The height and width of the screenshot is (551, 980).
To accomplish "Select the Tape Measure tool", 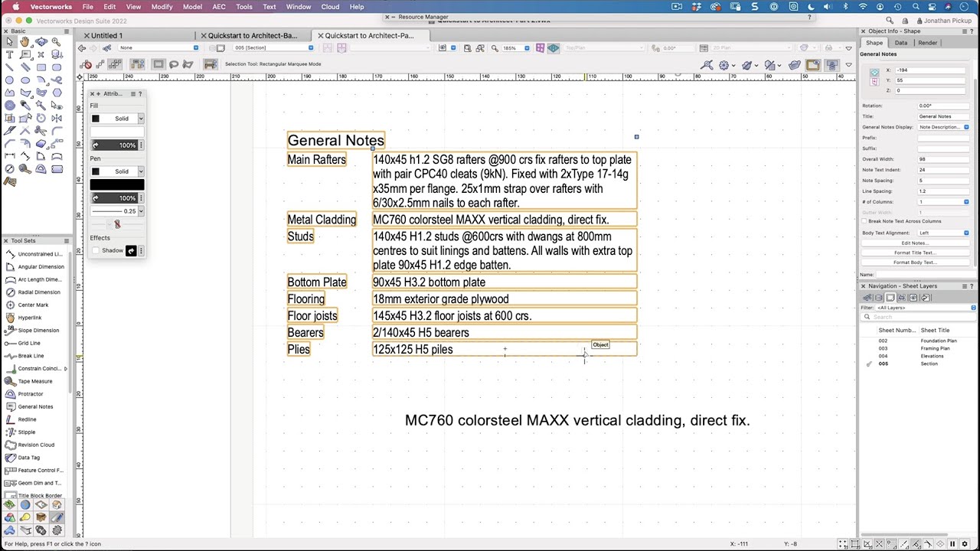I will 35,381.
